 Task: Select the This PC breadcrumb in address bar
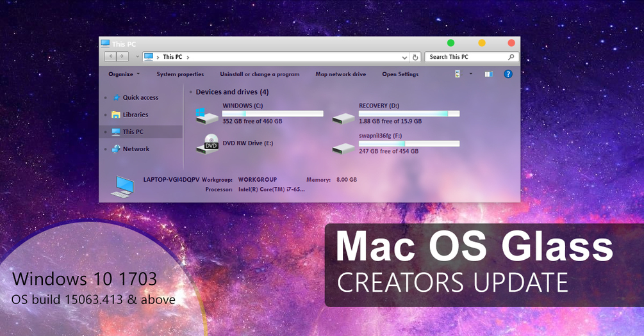172,57
